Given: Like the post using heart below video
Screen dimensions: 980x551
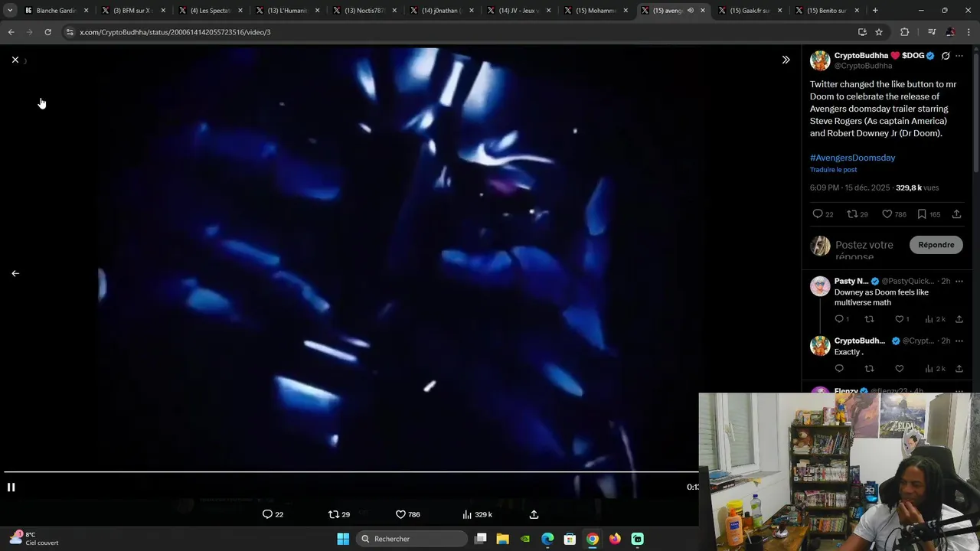Looking at the screenshot, I should point(400,514).
